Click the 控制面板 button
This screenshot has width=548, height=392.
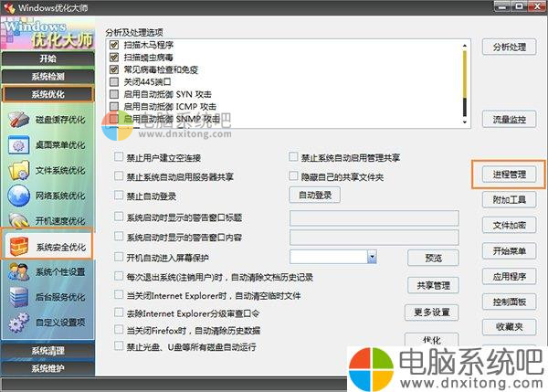(510, 302)
